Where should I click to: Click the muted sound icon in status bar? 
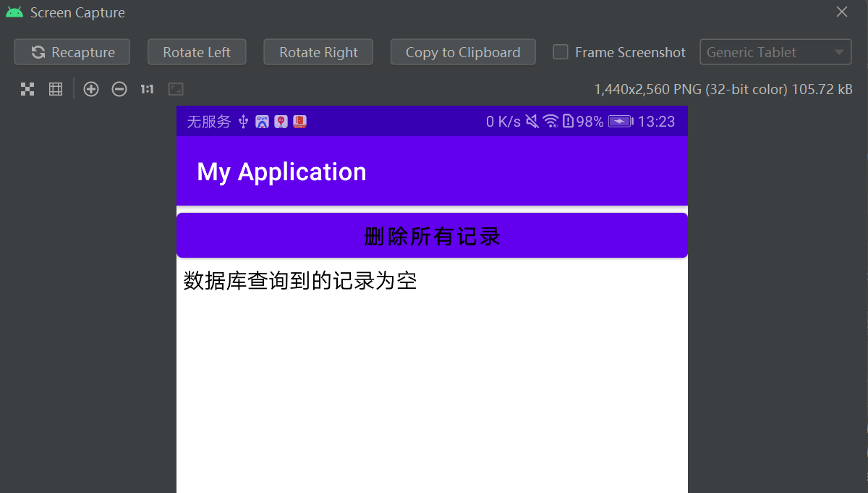pos(532,122)
